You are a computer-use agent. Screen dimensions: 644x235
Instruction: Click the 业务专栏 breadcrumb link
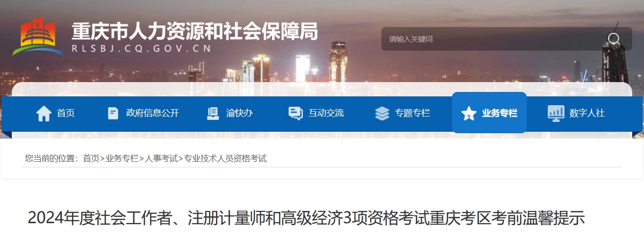point(122,158)
